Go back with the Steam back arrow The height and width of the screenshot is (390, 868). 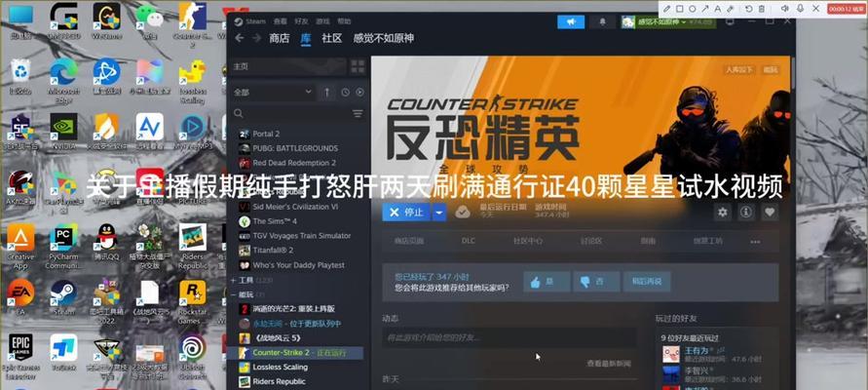tap(239, 38)
